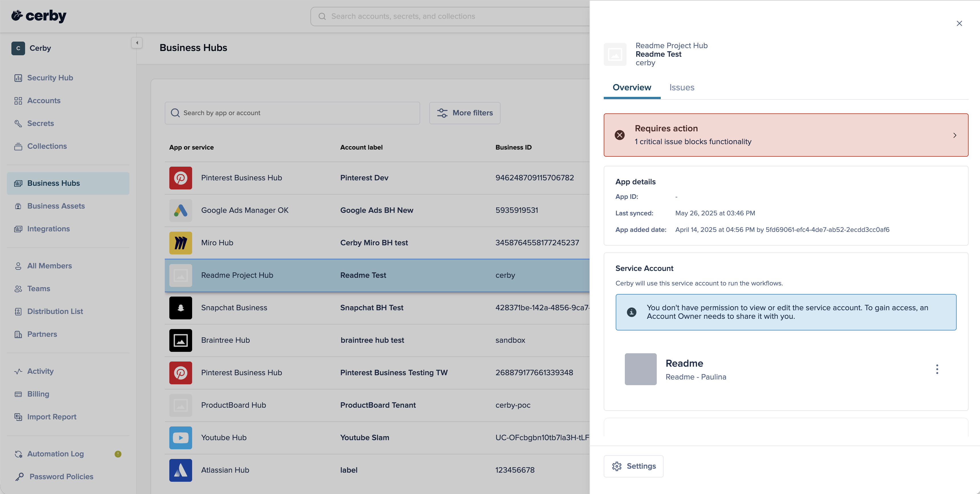Image resolution: width=980 pixels, height=494 pixels.
Task: Select the Google Ads BH New label
Action: pos(377,210)
